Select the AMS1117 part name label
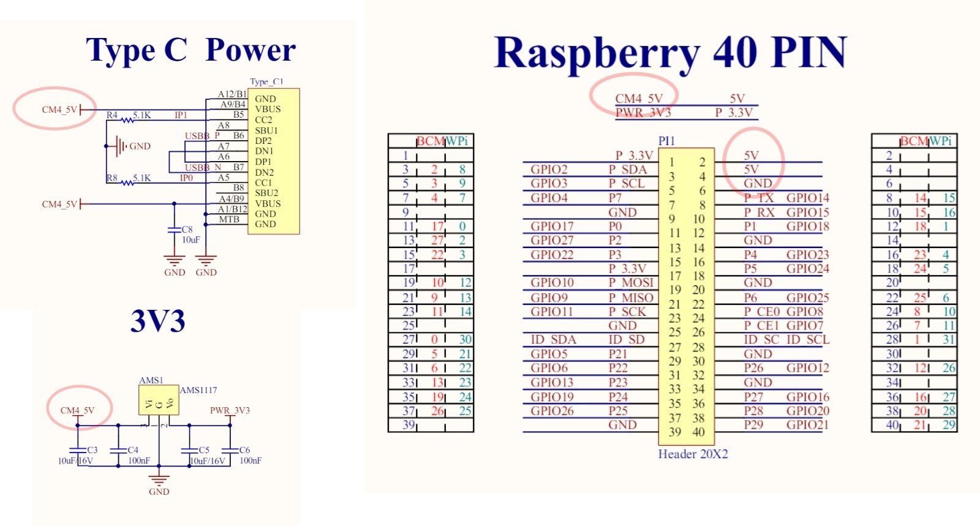The height and width of the screenshot is (526, 980). (198, 390)
